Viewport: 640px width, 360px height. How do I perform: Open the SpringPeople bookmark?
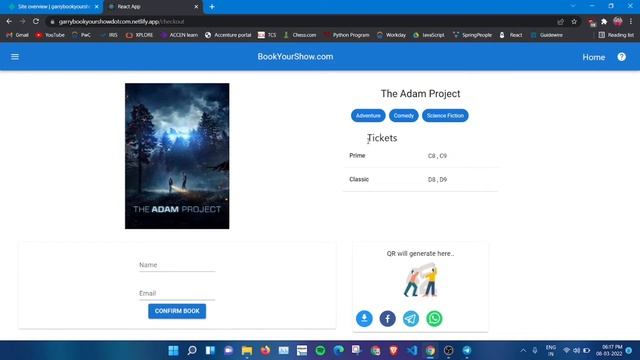click(472, 35)
